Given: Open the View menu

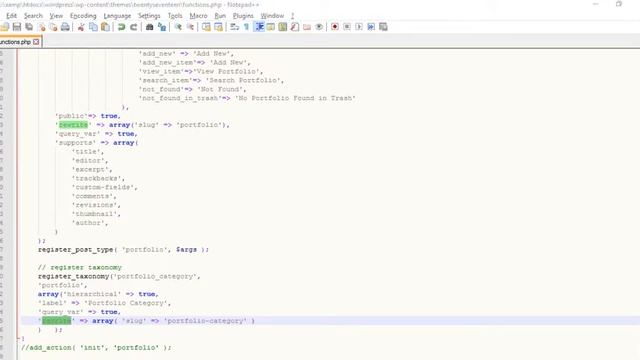Looking at the screenshot, I should point(56,16).
